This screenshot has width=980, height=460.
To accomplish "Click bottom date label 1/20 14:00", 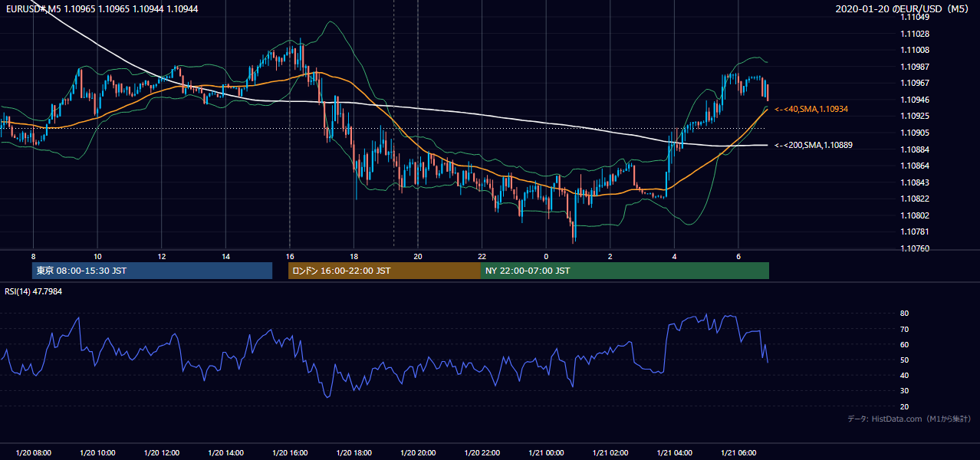I will click(225, 453).
